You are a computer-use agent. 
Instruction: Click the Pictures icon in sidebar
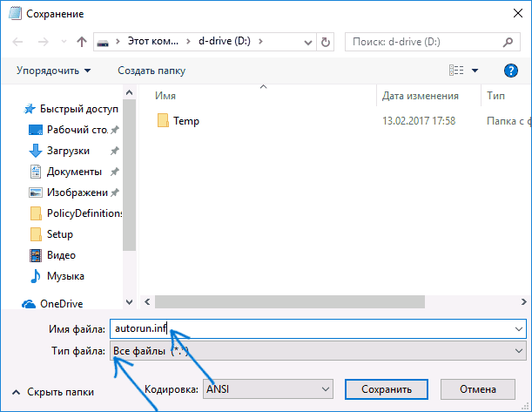(36, 192)
